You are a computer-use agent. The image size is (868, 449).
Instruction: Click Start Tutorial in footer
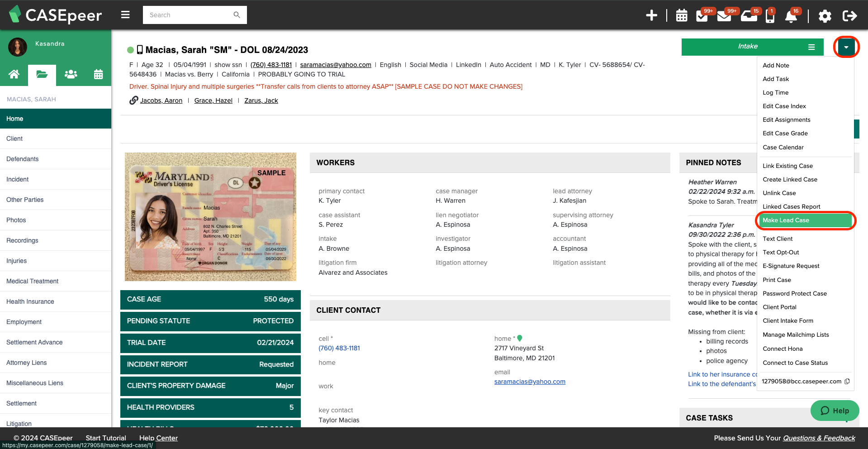[x=106, y=438]
